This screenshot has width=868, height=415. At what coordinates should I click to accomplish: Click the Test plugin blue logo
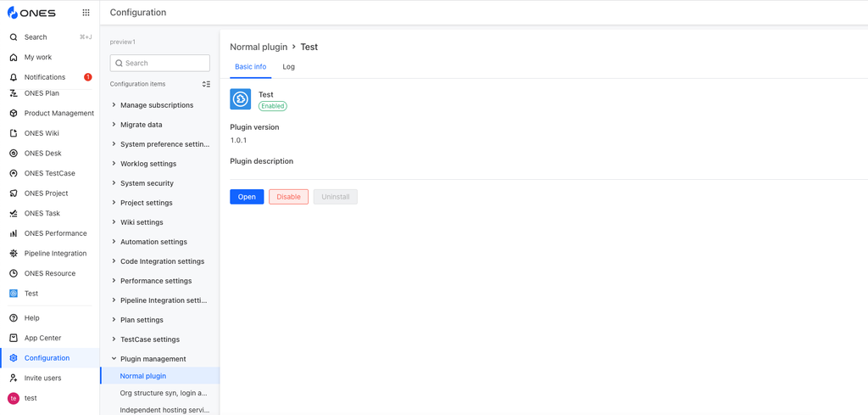coord(240,99)
